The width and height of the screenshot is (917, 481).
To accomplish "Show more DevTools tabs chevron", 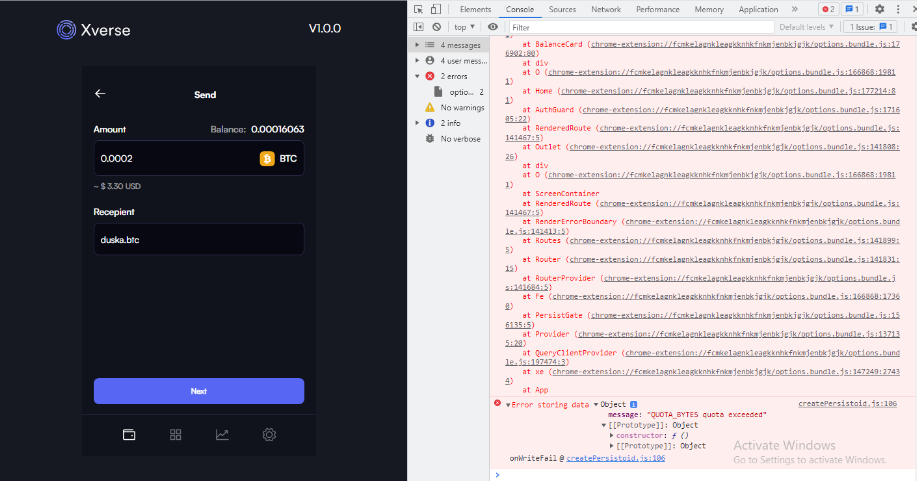I will tap(794, 9).
